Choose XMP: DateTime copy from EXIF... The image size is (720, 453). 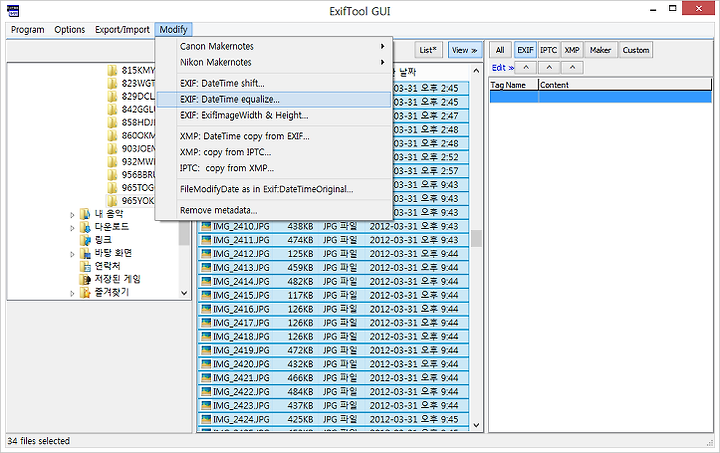pos(274,136)
